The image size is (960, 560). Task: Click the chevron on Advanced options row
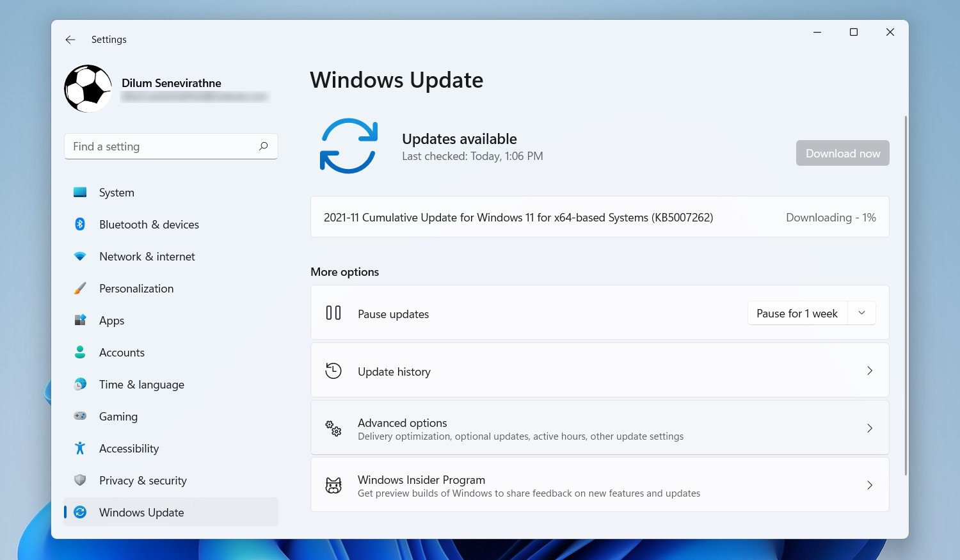click(870, 428)
